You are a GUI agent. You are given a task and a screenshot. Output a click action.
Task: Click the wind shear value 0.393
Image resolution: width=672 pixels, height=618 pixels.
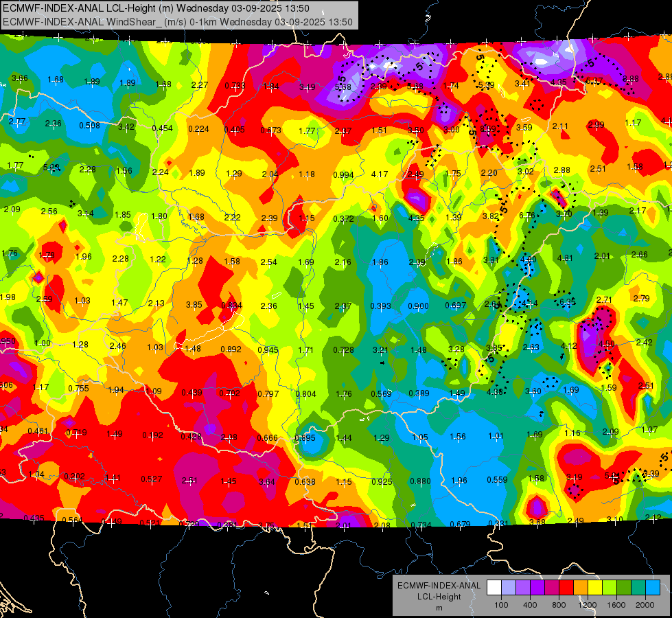tap(380, 306)
